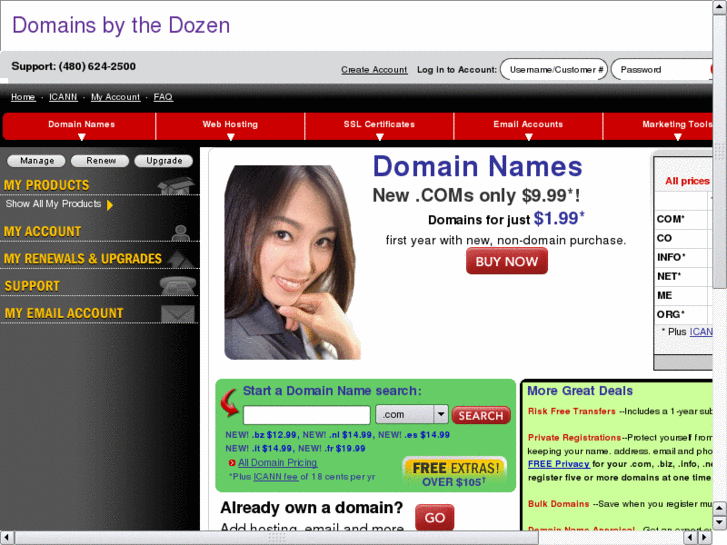Click the Upgrade button
727x545 pixels.
[x=164, y=160]
